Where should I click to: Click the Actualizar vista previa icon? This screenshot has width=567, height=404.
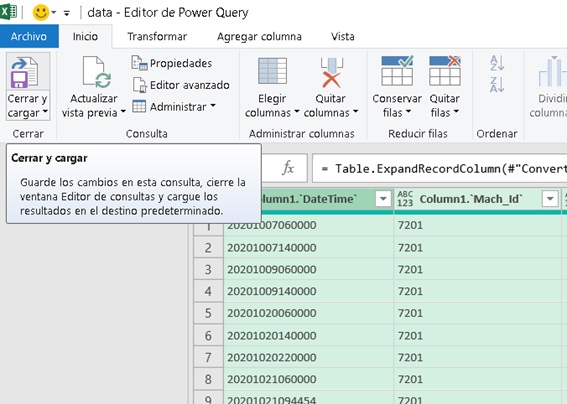97,72
